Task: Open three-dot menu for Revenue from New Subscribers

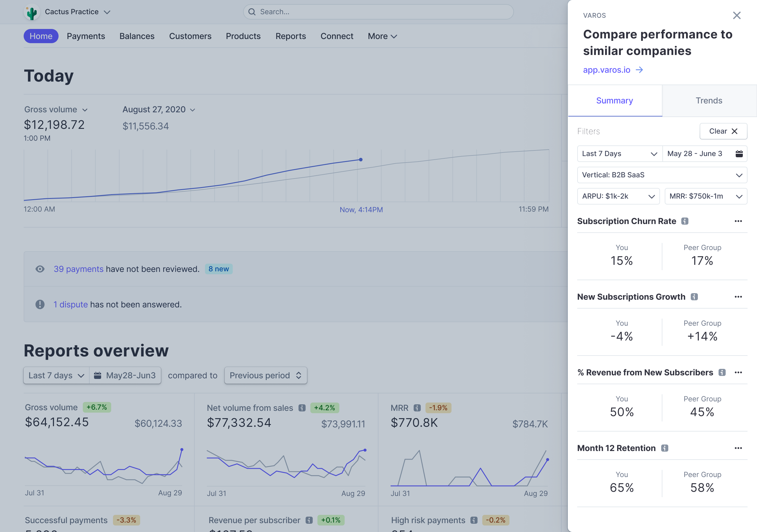Action: [738, 372]
